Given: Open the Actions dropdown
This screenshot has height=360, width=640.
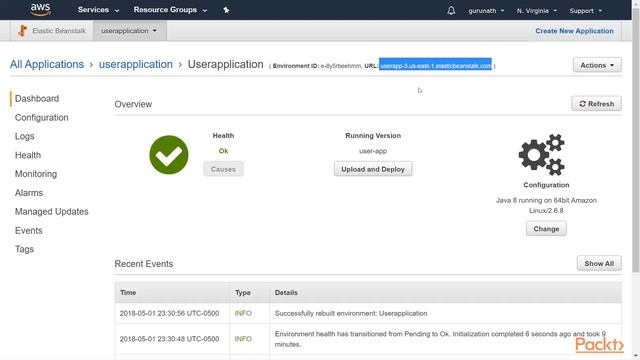Looking at the screenshot, I should click(x=597, y=65).
